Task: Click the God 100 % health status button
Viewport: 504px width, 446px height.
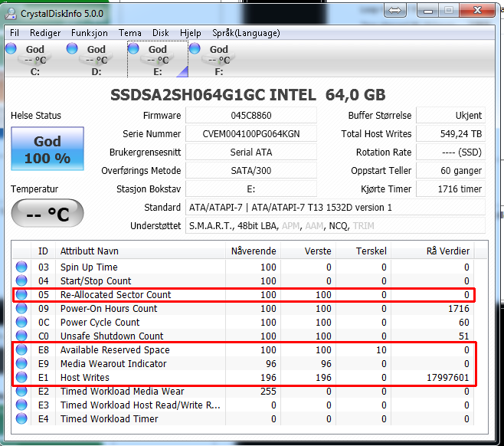Action: click(x=47, y=149)
